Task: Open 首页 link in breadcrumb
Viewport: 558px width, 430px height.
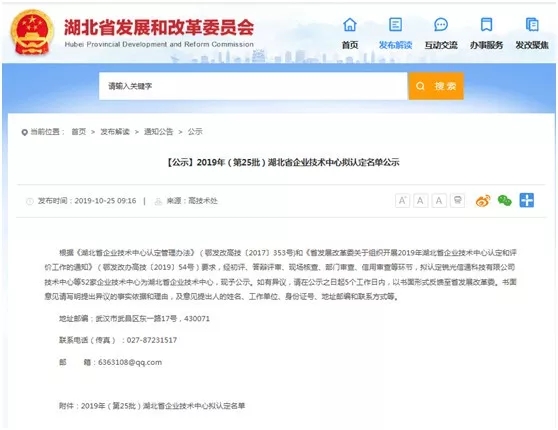Action: pos(79,132)
